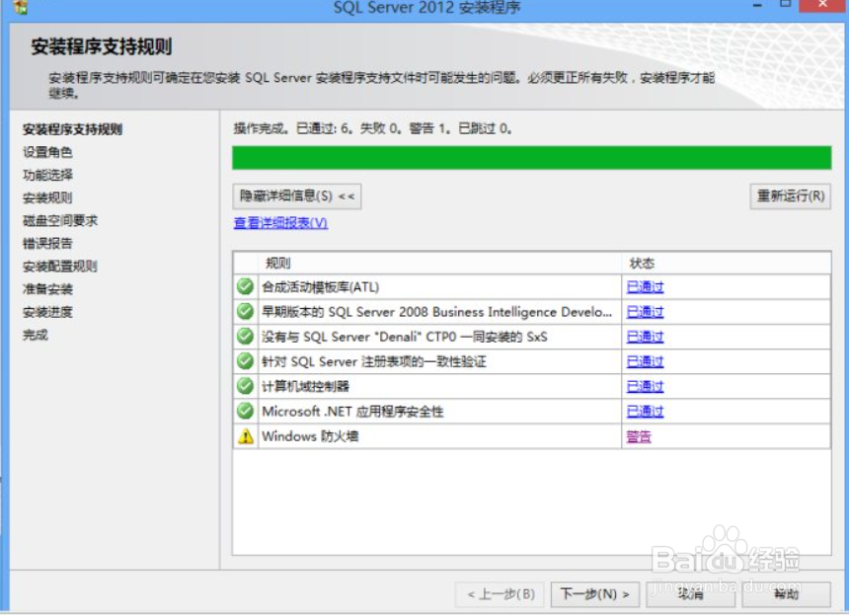Select the 计算机域控制器 rule text
849x616 pixels.
point(305,386)
